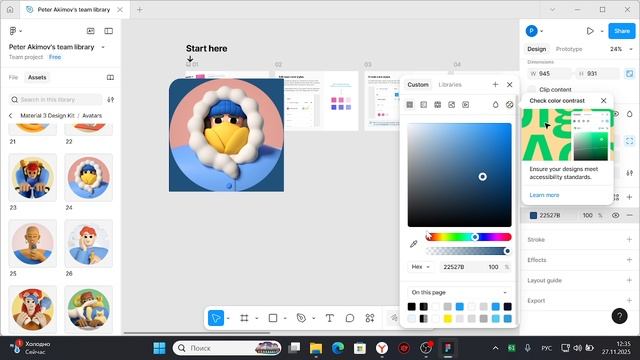The image size is (640, 360).
Task: Switch to the File tab
Action: click(x=13, y=77)
